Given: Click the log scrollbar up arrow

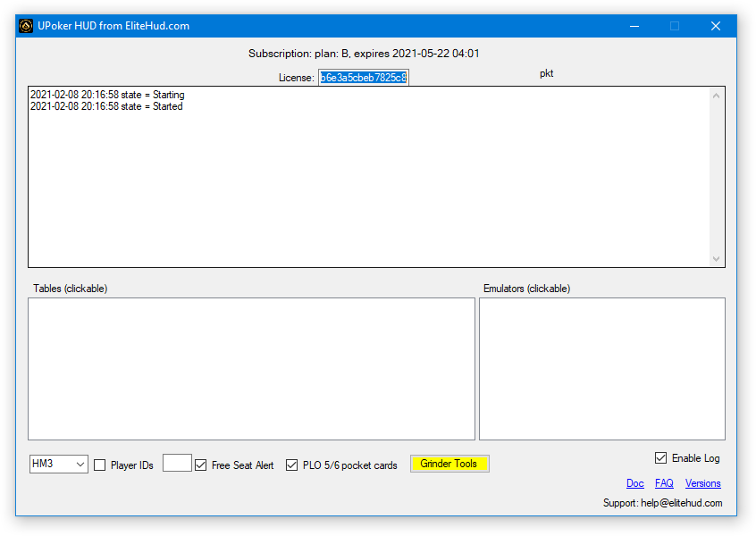Looking at the screenshot, I should tap(716, 96).
